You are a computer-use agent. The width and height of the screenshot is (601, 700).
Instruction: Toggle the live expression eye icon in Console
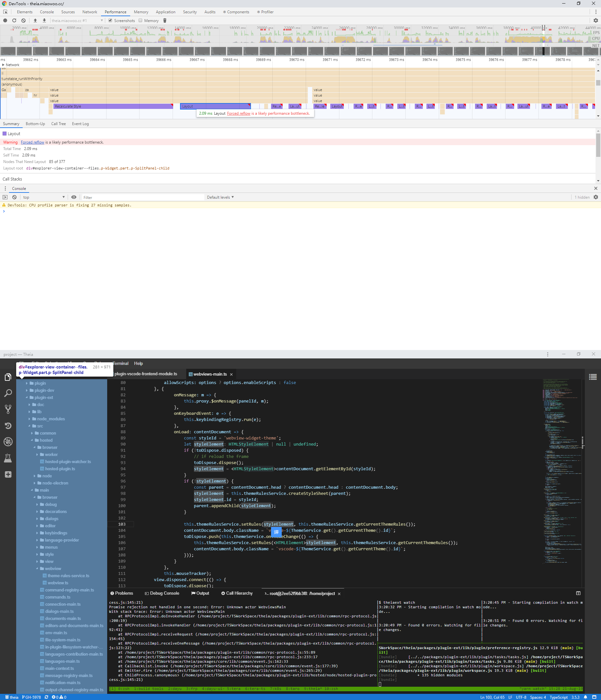pos(74,197)
